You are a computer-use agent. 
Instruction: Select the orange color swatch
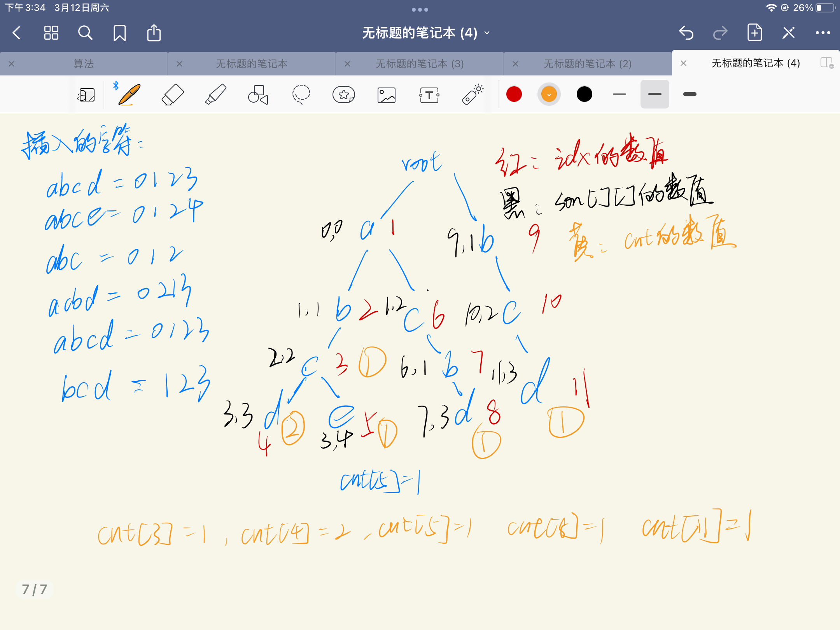549,94
